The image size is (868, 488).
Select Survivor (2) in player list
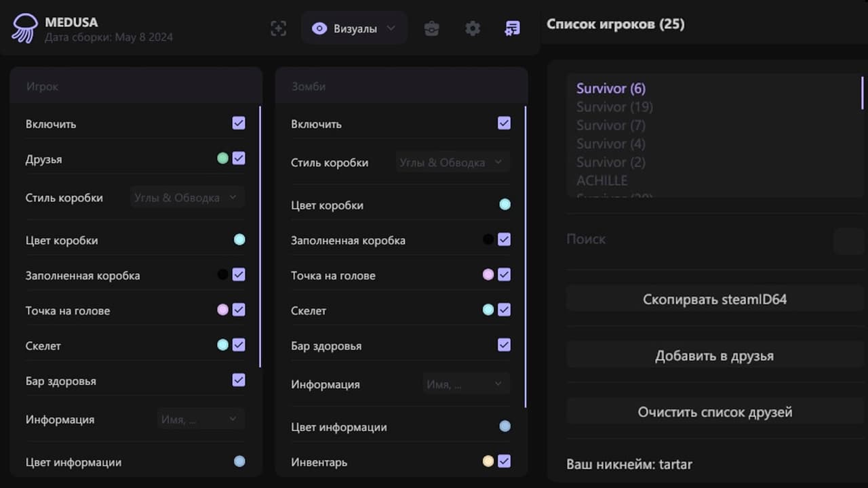pyautogui.click(x=611, y=161)
